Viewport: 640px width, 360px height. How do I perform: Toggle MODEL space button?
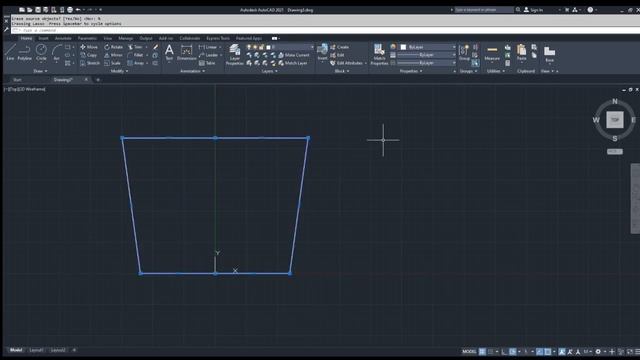pyautogui.click(x=469, y=351)
